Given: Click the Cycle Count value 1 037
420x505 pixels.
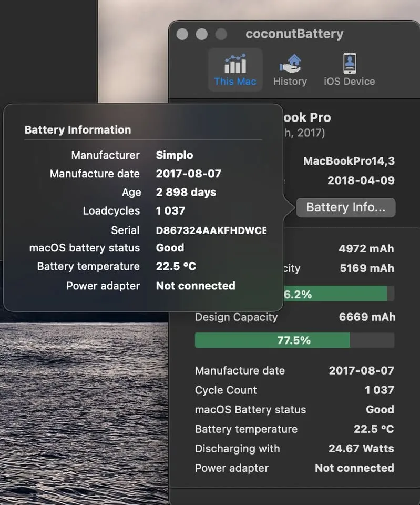Looking at the screenshot, I should point(380,390).
